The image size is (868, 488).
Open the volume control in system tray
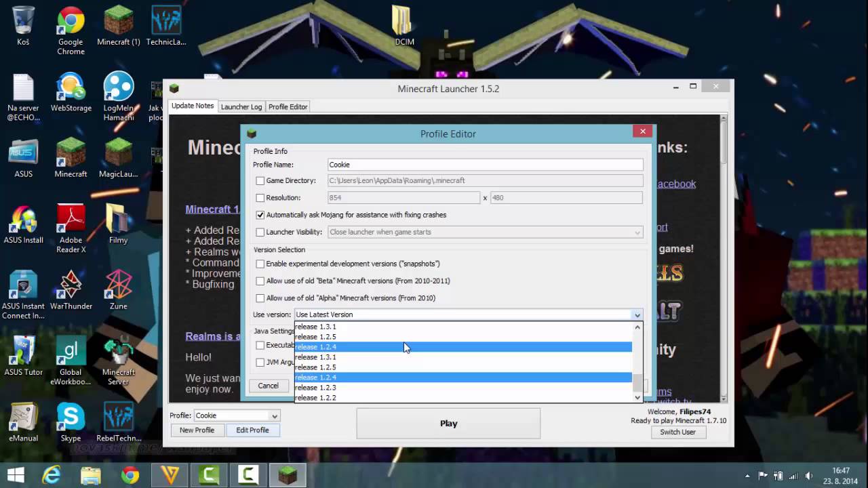(808, 476)
